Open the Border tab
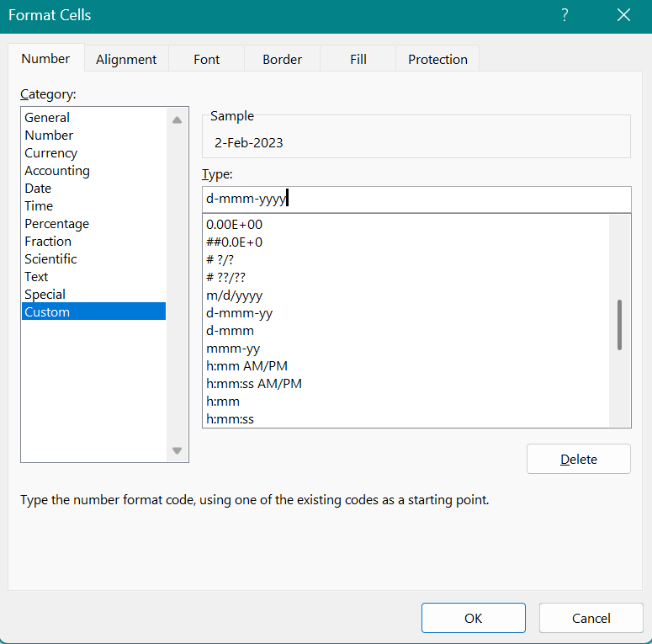Viewport: 652px width, 644px height. [283, 60]
